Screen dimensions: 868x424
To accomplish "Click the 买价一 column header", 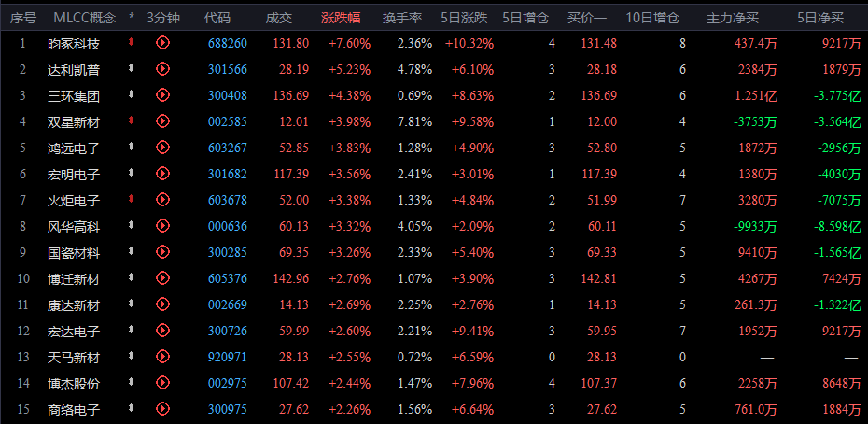I will (587, 18).
